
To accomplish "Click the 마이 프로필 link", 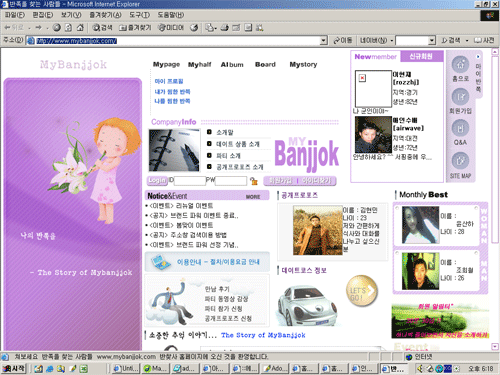I will tap(169, 81).
